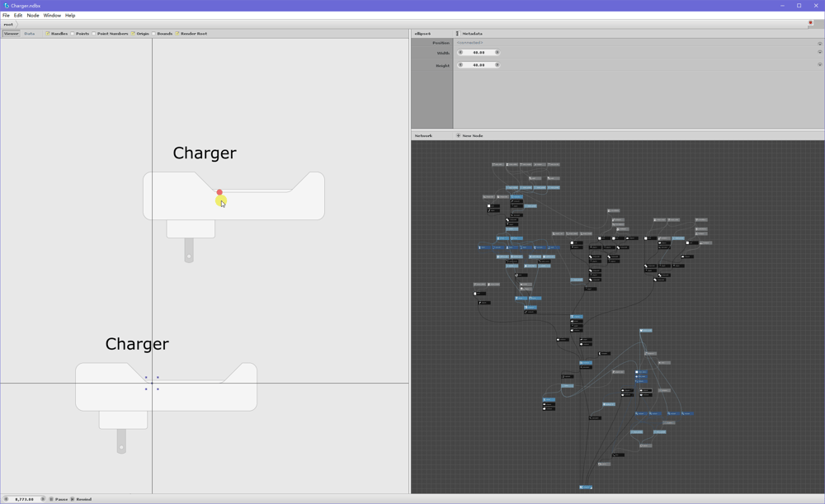The height and width of the screenshot is (504, 825).
Task: Increase Width with its right arrow
Action: tap(497, 53)
